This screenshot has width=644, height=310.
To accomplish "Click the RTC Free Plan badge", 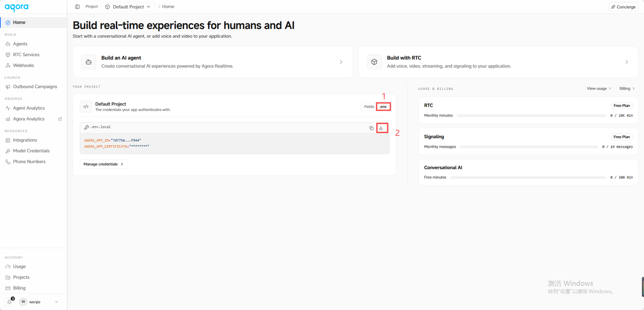I will click(622, 106).
